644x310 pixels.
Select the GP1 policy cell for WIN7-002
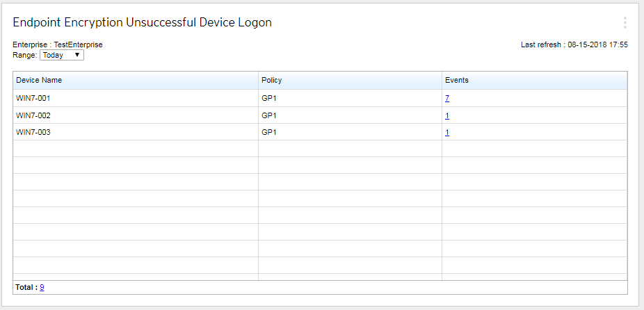pyautogui.click(x=268, y=115)
